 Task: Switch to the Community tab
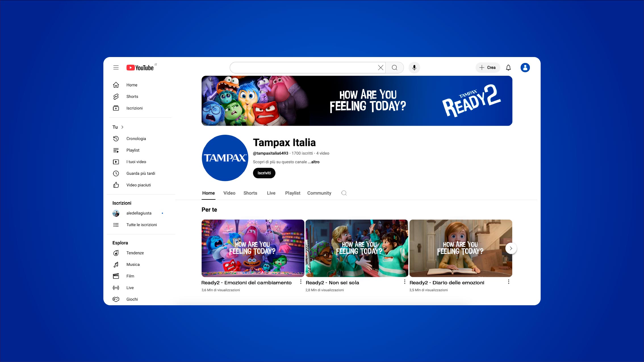(x=319, y=193)
